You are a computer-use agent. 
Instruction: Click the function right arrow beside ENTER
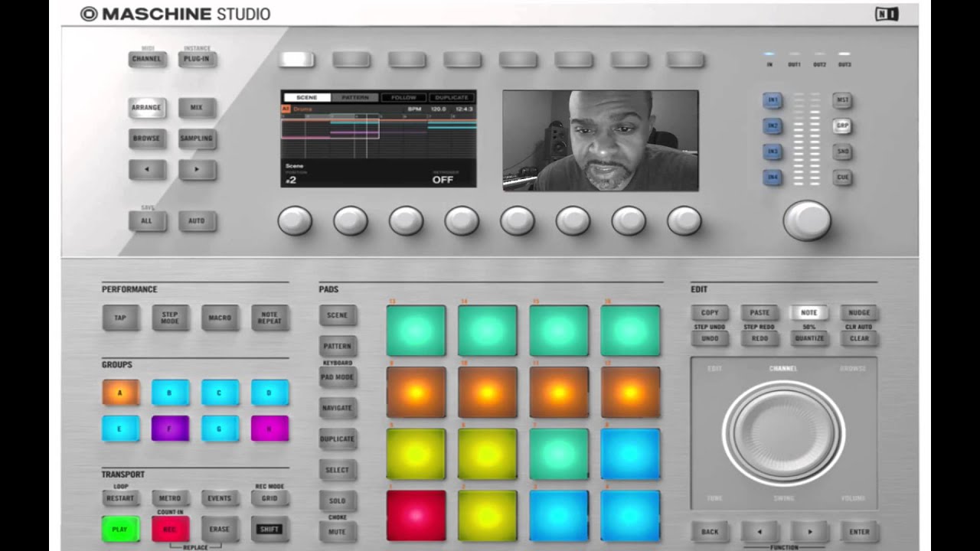[x=809, y=531]
